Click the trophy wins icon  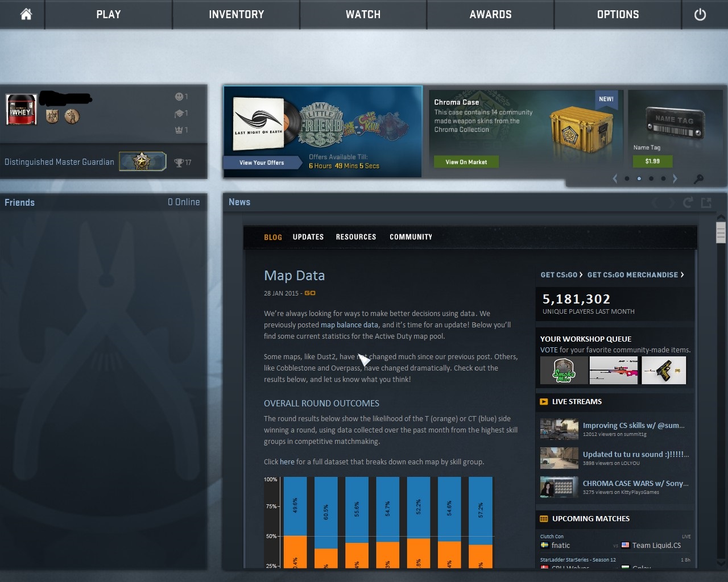click(x=179, y=163)
